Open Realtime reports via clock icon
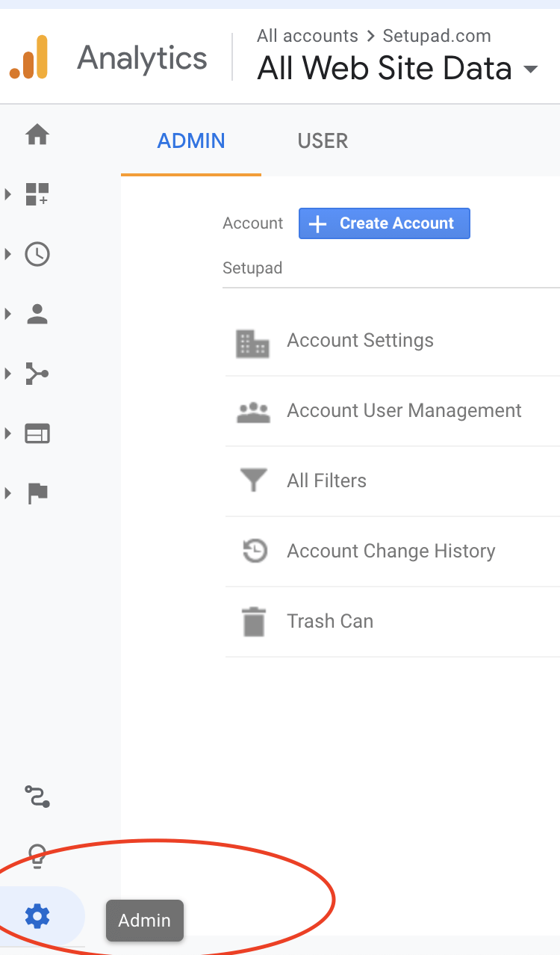 click(x=37, y=254)
